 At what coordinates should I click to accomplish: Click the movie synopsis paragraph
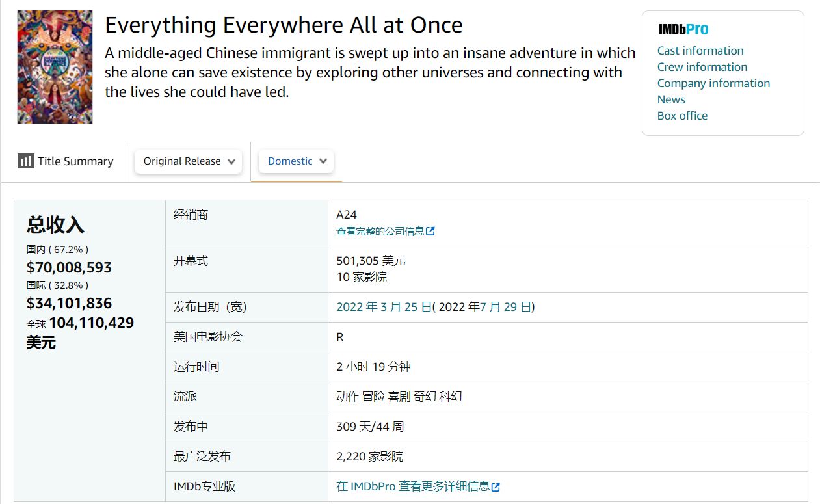tap(370, 72)
